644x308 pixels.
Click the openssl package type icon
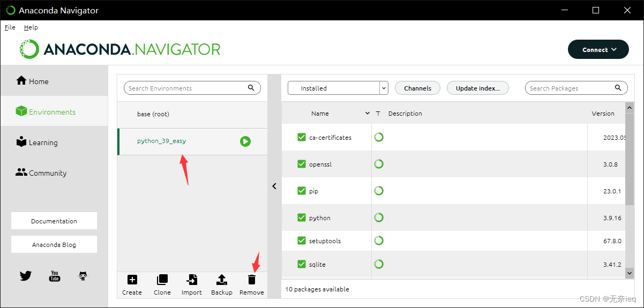click(379, 164)
